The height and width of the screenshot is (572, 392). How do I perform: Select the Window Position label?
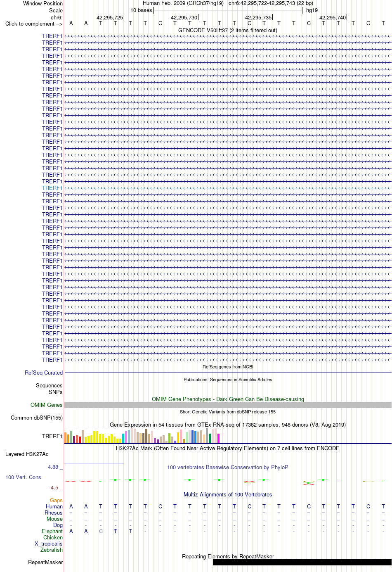coord(43,3)
